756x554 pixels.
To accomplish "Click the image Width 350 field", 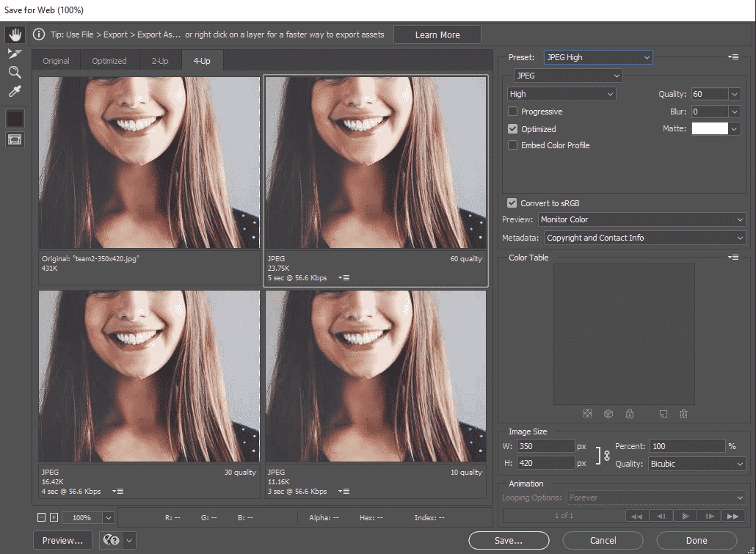I will (546, 446).
